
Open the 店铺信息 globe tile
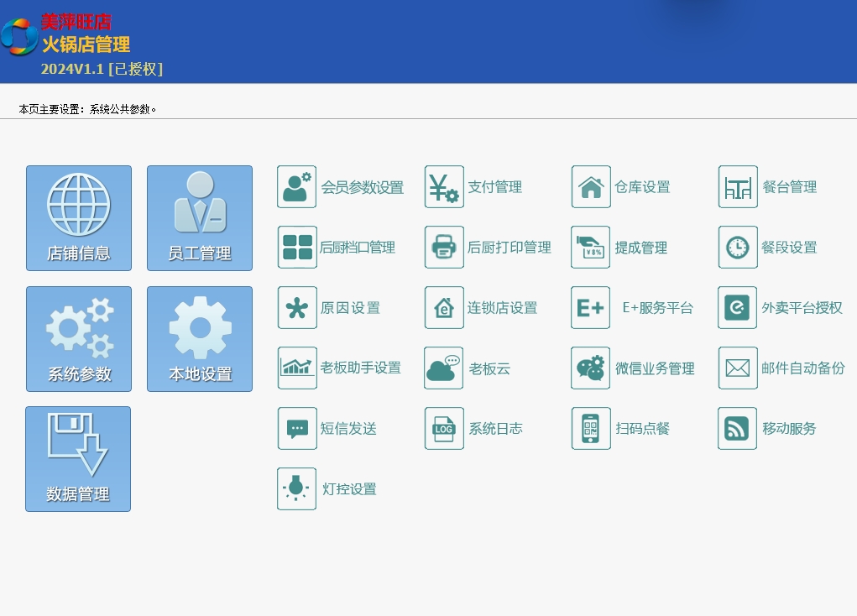point(79,218)
